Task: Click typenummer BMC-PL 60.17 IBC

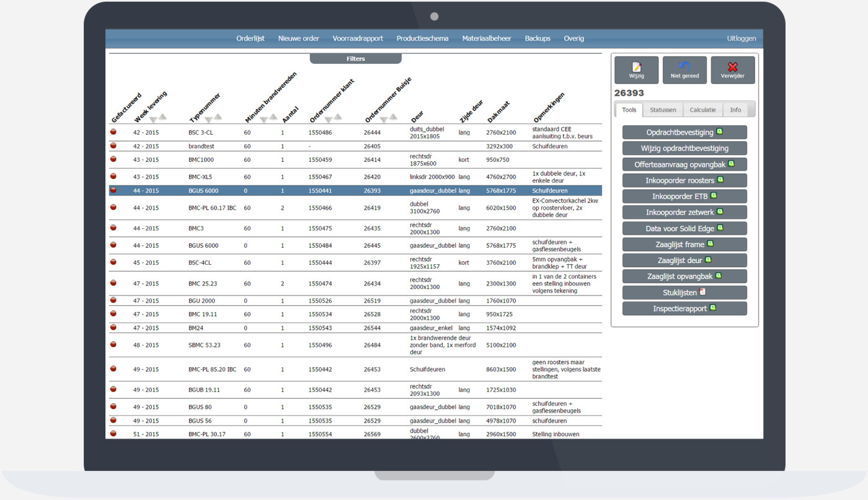Action: pyautogui.click(x=212, y=208)
